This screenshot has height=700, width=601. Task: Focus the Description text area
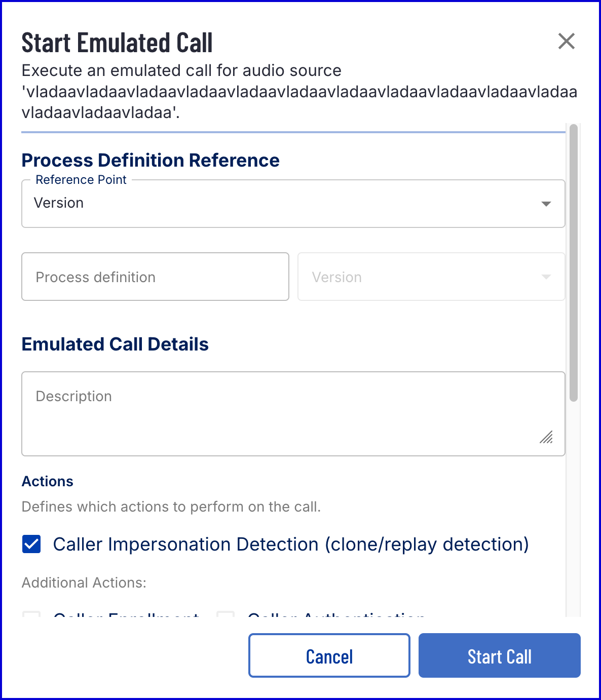coord(293,414)
